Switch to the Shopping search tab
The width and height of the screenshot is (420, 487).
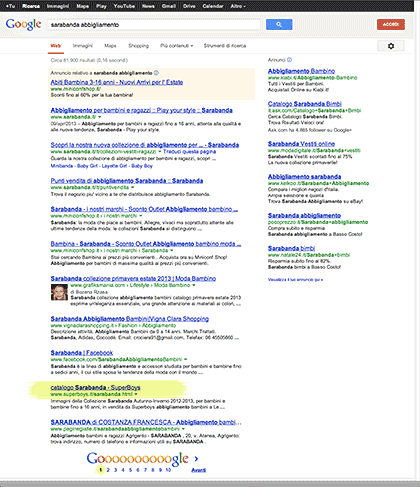coord(138,46)
